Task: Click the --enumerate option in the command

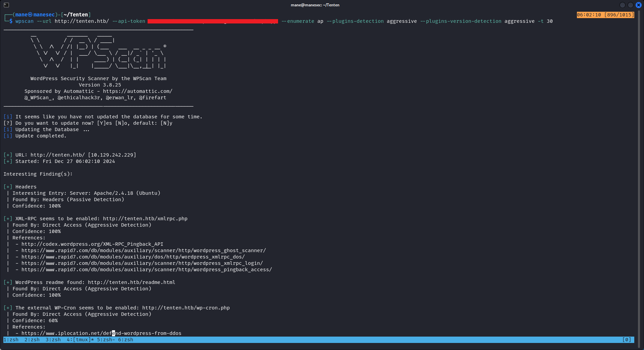Action: (298, 21)
